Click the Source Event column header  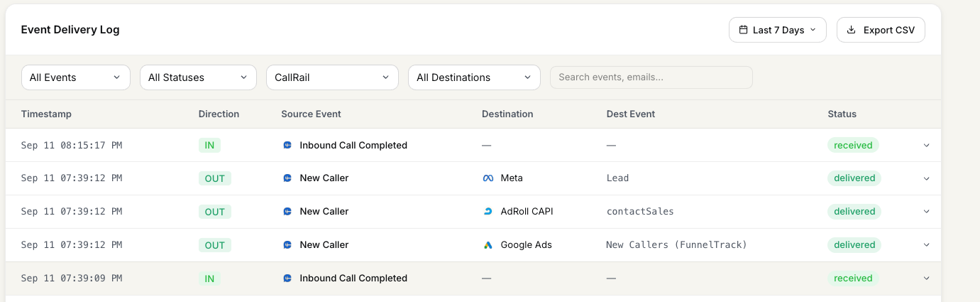pos(311,114)
